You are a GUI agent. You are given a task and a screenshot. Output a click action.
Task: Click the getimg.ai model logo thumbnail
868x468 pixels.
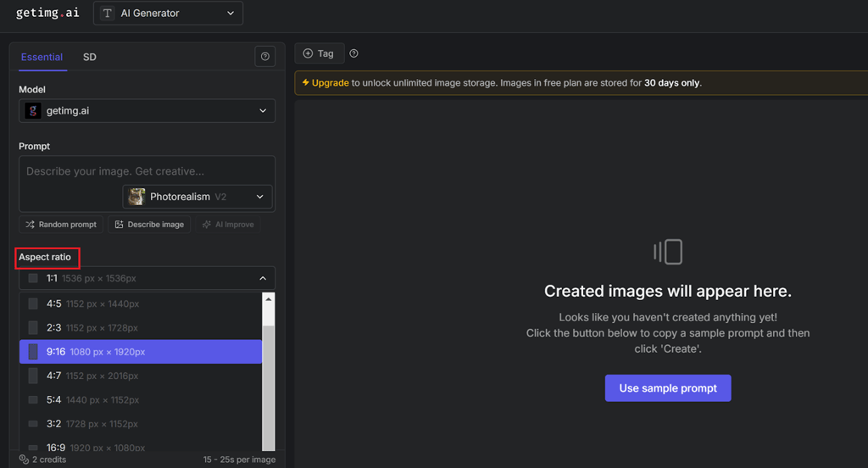click(33, 111)
